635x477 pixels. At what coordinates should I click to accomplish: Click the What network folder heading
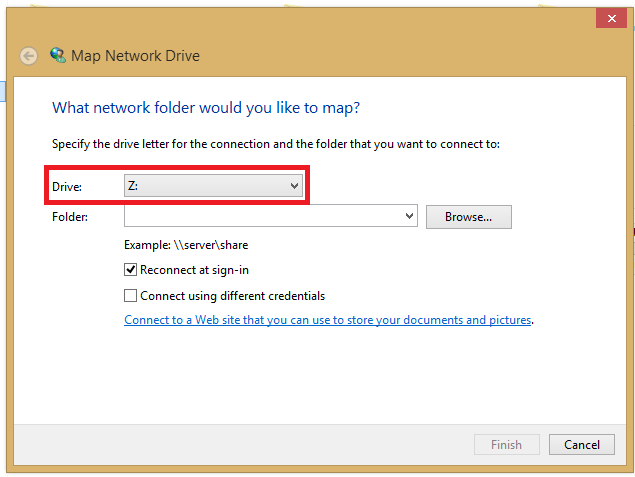click(206, 108)
